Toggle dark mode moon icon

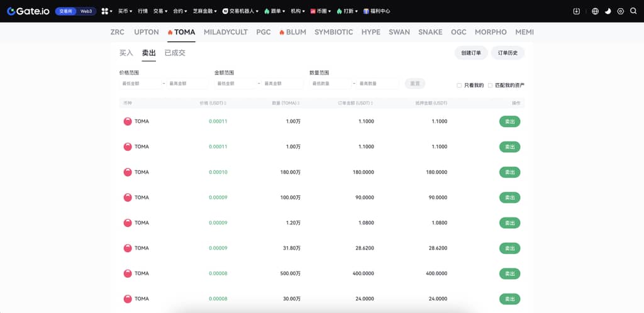[x=608, y=11]
